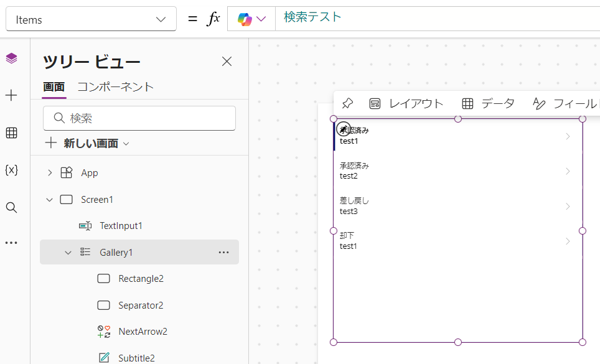600x364 pixels.
Task: Click the gallery's top-center resize handle
Action: pyautogui.click(x=458, y=119)
